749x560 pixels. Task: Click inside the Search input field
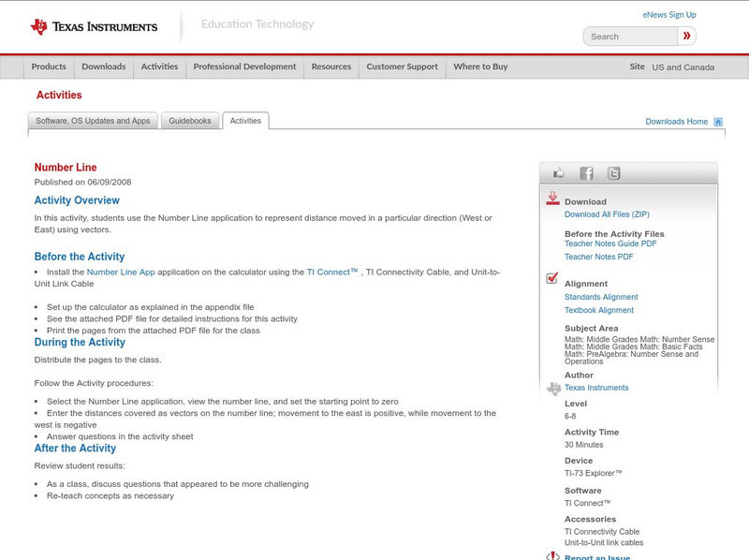(630, 37)
